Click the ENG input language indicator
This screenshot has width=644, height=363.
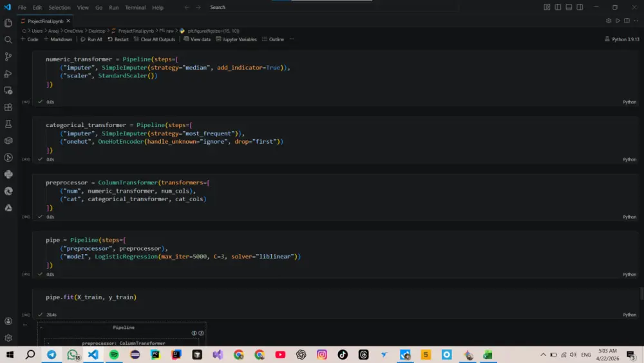tap(586, 355)
